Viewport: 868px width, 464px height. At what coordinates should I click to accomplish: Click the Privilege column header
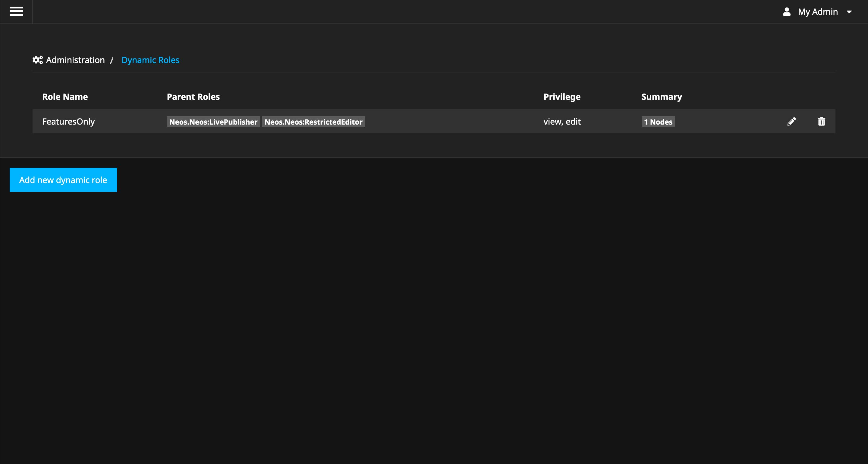pyautogui.click(x=562, y=97)
